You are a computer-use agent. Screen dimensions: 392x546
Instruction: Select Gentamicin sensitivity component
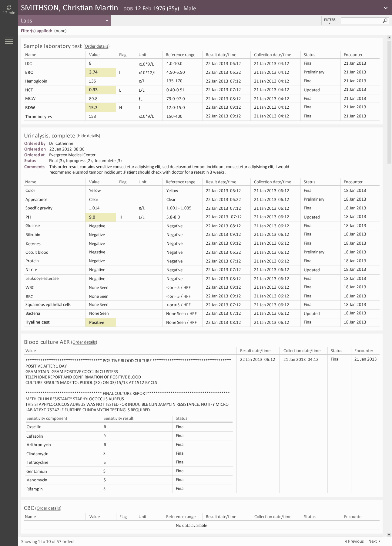(x=37, y=471)
